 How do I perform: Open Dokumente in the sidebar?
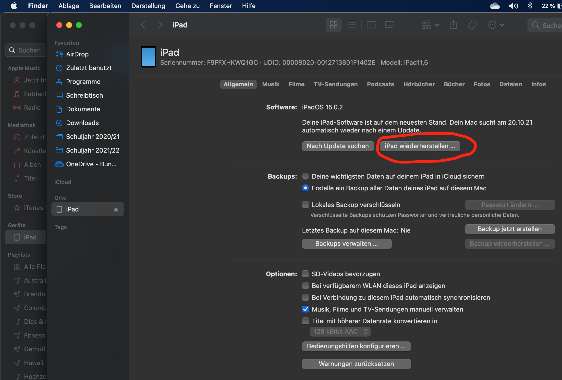78,109
